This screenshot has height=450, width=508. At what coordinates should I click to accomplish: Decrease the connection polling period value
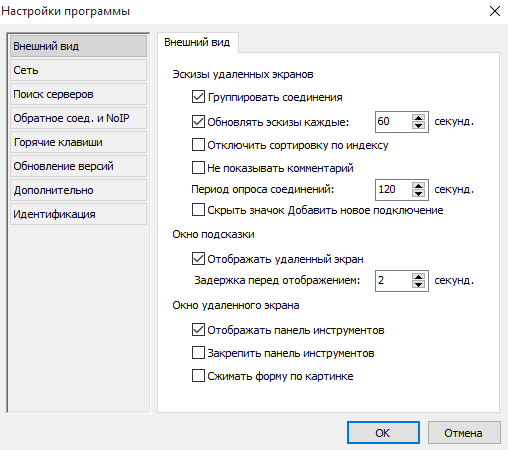pyautogui.click(x=418, y=194)
